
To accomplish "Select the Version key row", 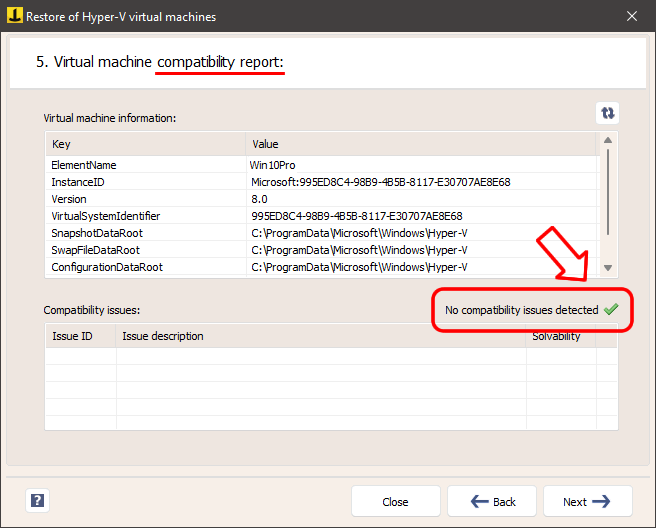I will (321, 199).
